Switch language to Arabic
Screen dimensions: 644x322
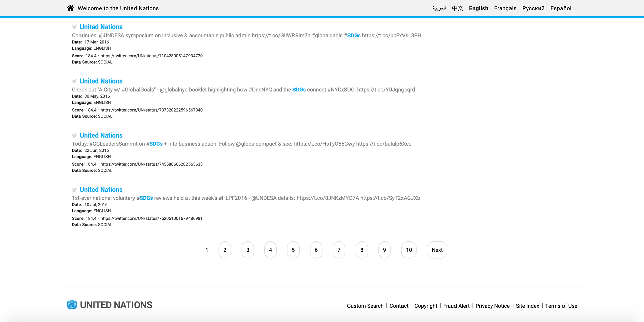click(x=439, y=8)
